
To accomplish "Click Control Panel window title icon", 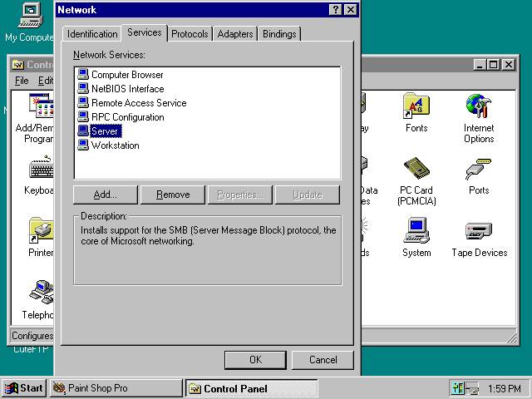I will 17,65.
